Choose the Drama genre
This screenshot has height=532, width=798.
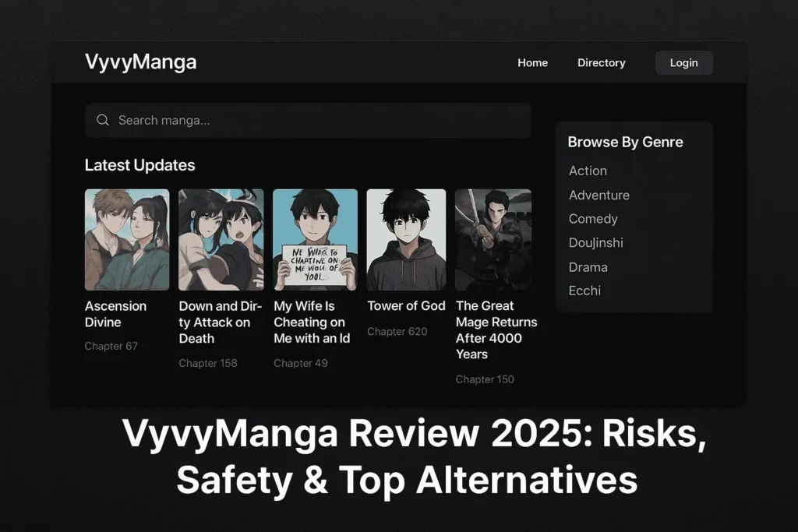click(x=588, y=267)
